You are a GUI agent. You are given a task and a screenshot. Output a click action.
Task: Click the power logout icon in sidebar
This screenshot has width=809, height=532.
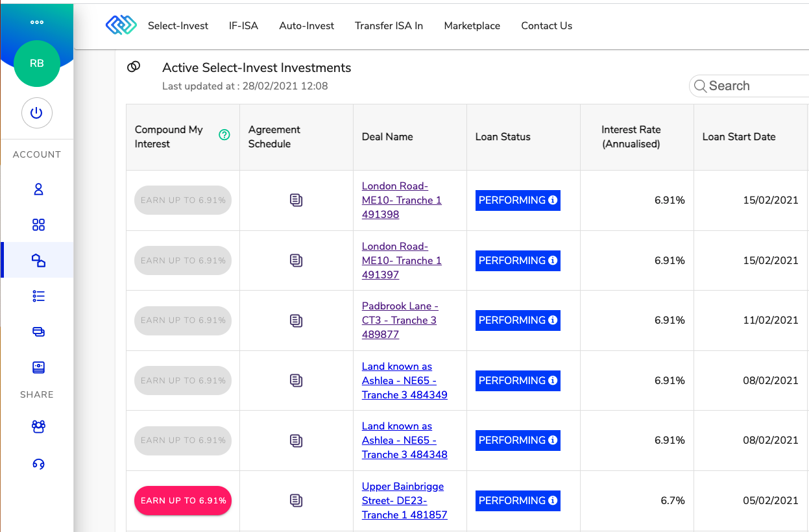pos(37,113)
